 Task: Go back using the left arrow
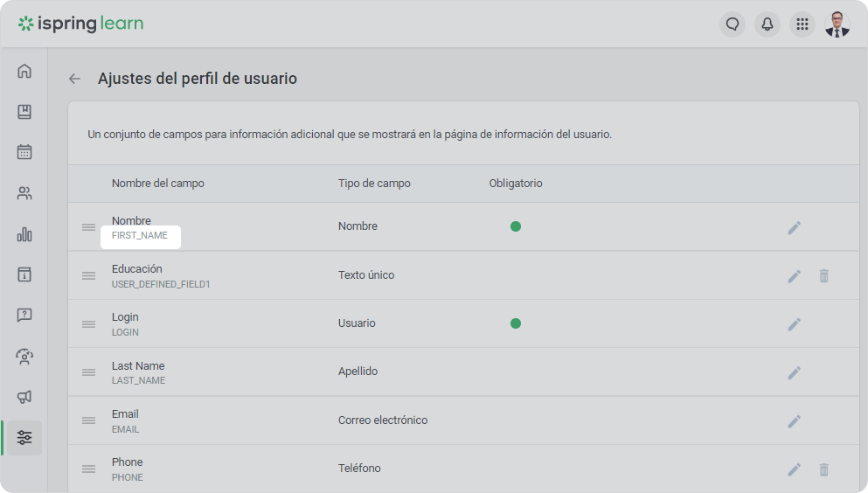pyautogui.click(x=75, y=79)
